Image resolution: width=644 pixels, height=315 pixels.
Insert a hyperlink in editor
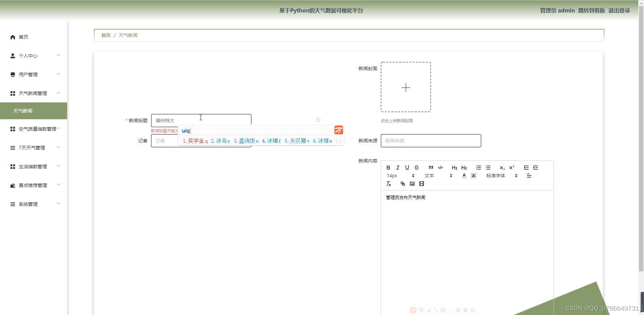tap(402, 184)
